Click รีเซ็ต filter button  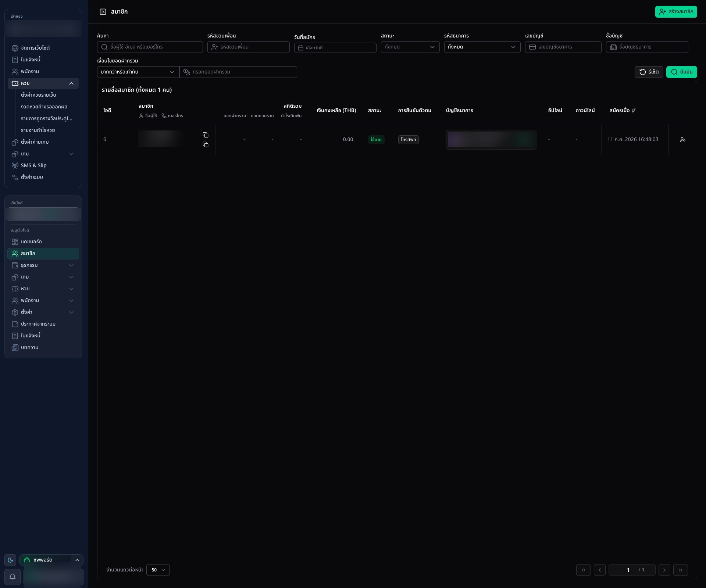649,72
